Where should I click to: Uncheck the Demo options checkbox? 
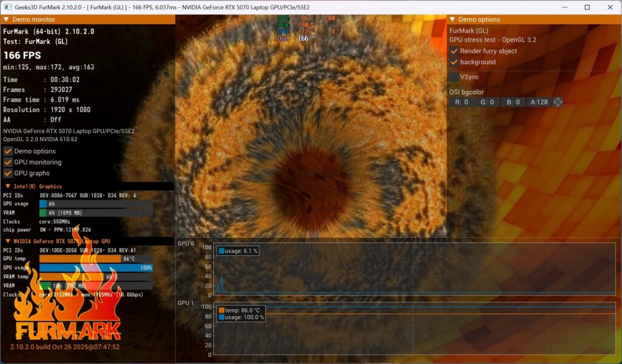click(8, 151)
